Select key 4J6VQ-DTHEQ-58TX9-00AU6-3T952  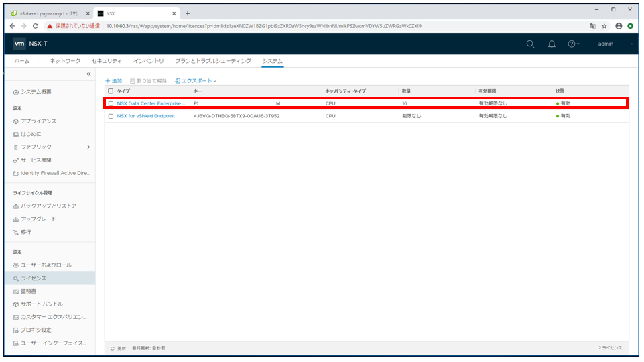(237, 116)
